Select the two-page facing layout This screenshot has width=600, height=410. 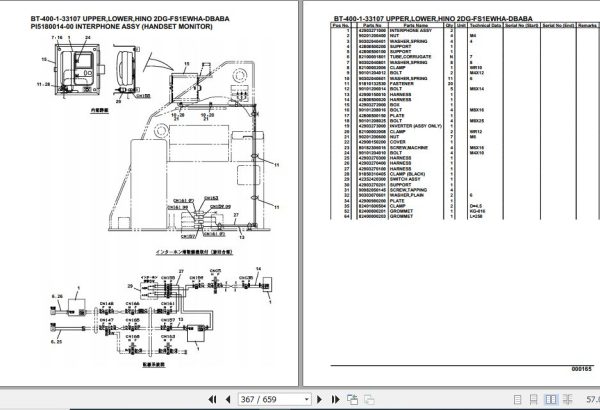tap(551, 400)
